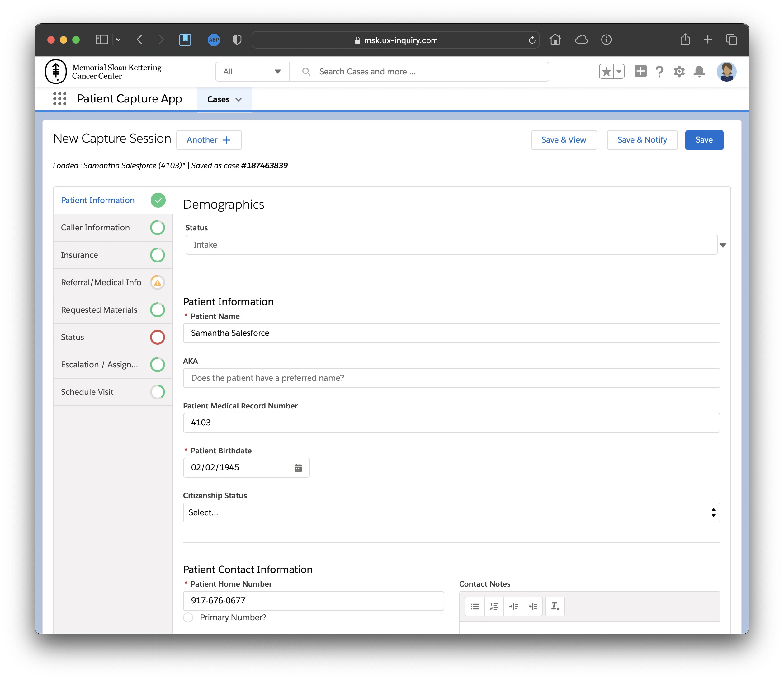This screenshot has width=784, height=680.
Task: Open the help question mark icon
Action: 659,71
